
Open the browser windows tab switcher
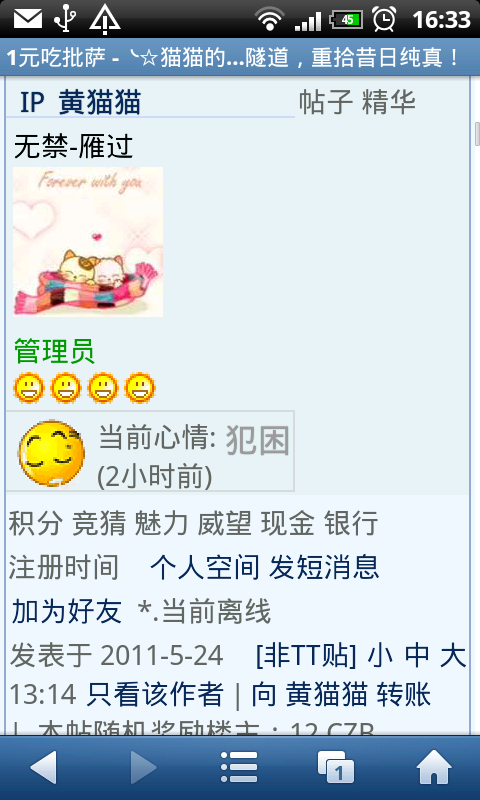pos(336,766)
